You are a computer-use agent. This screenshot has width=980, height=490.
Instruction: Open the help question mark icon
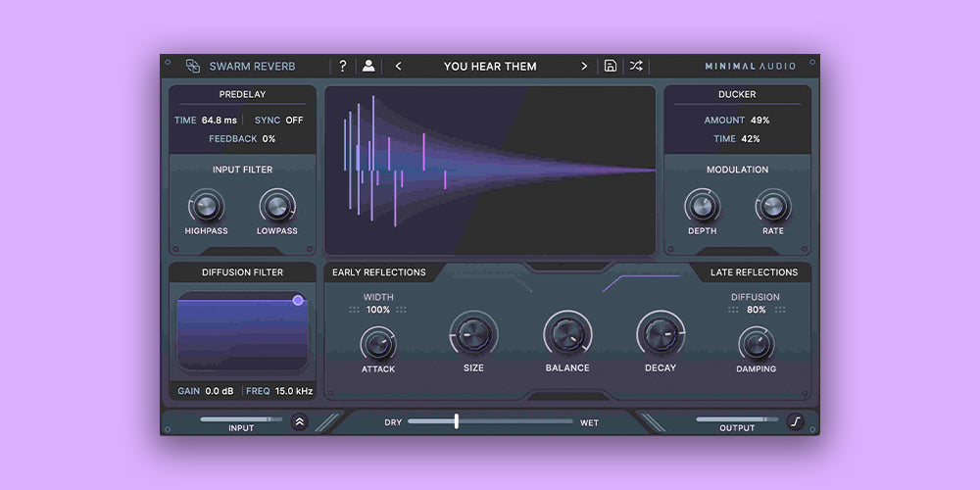point(342,67)
